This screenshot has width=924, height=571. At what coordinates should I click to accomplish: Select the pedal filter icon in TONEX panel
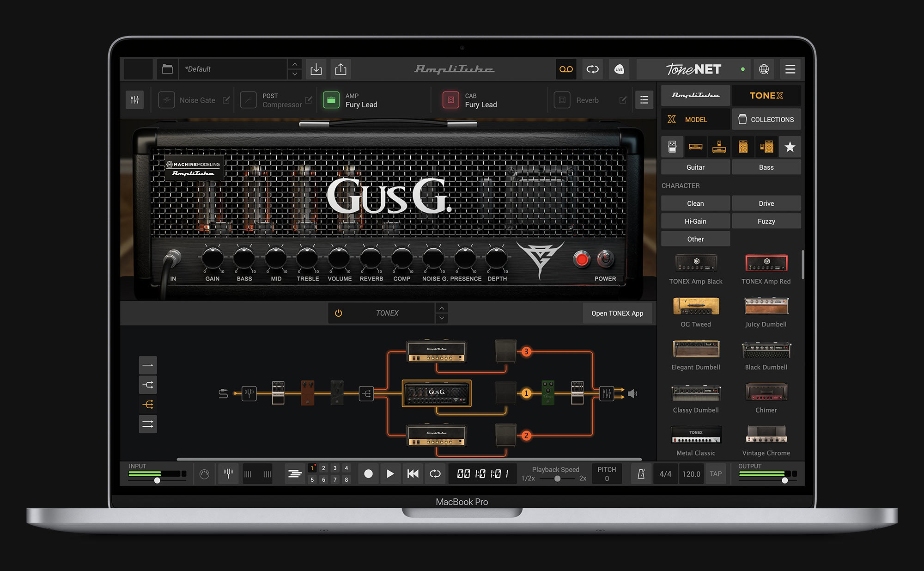tap(672, 147)
